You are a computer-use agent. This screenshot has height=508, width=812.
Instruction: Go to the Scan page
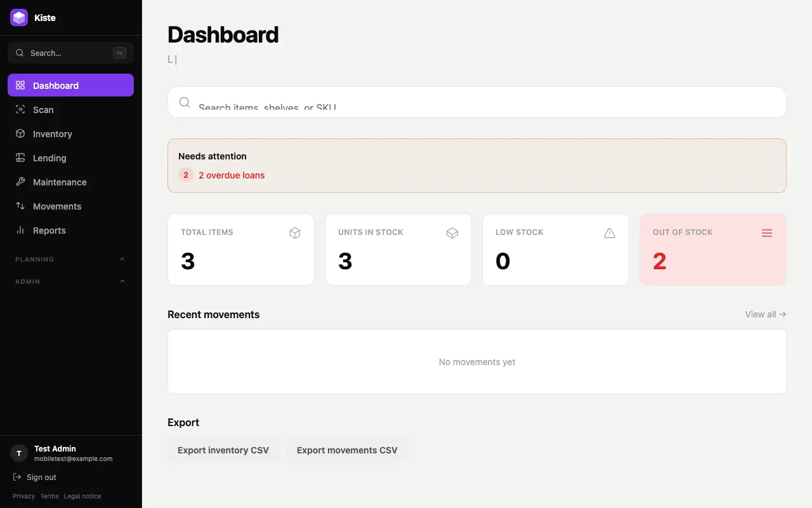click(70, 109)
